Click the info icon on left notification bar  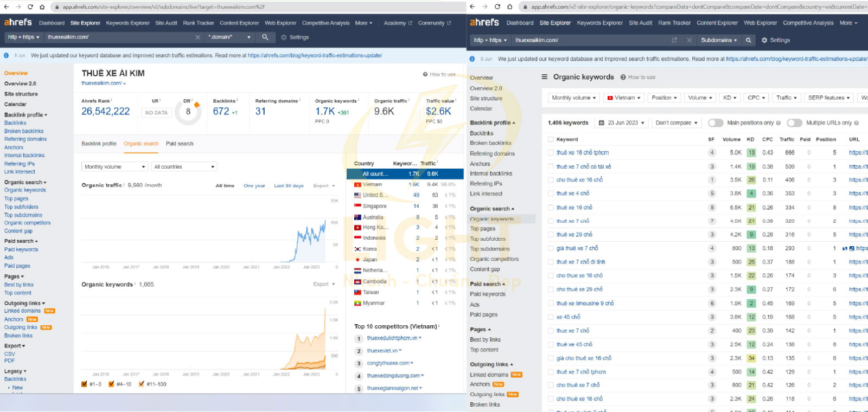[6, 55]
